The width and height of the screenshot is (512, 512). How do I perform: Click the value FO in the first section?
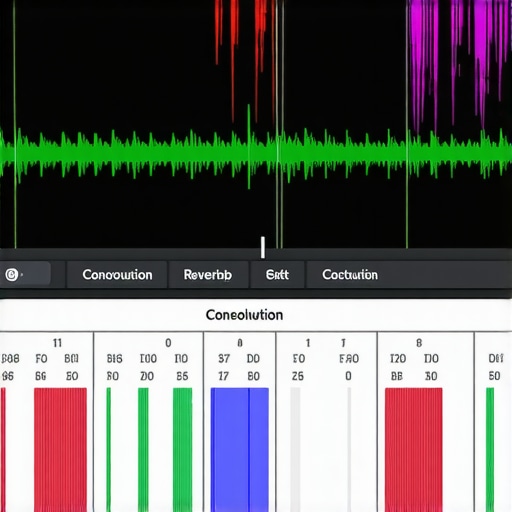coord(42,359)
